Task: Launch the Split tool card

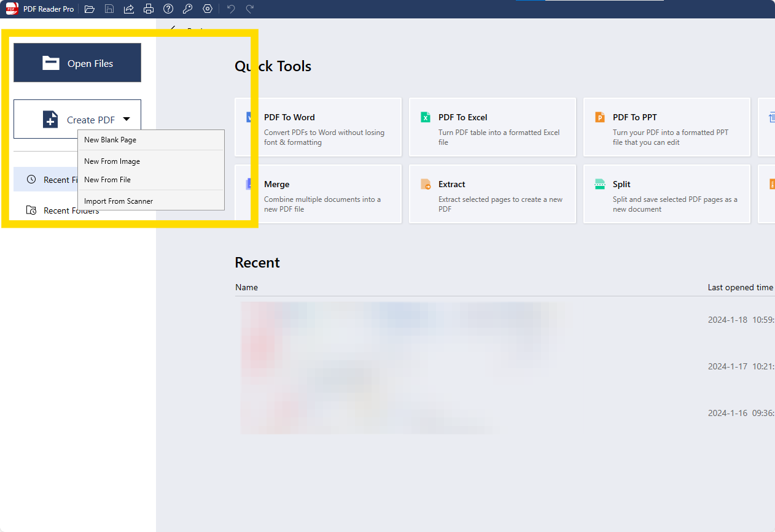Action: pyautogui.click(x=666, y=194)
